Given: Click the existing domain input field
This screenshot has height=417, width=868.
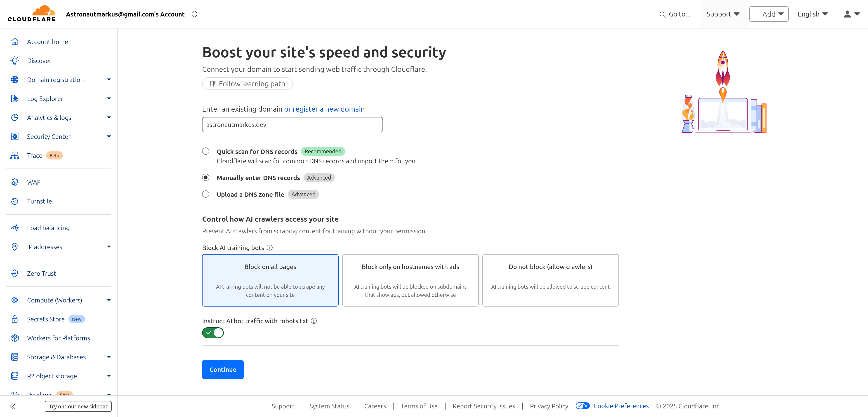Looking at the screenshot, I should pyautogui.click(x=292, y=125).
